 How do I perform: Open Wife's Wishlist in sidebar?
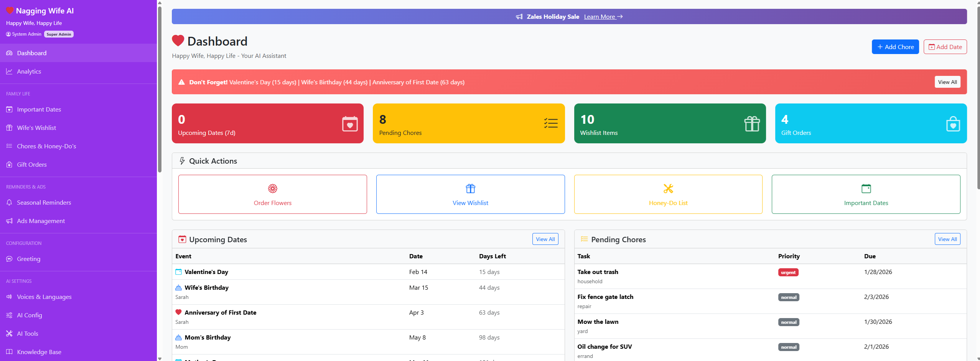tap(36, 128)
